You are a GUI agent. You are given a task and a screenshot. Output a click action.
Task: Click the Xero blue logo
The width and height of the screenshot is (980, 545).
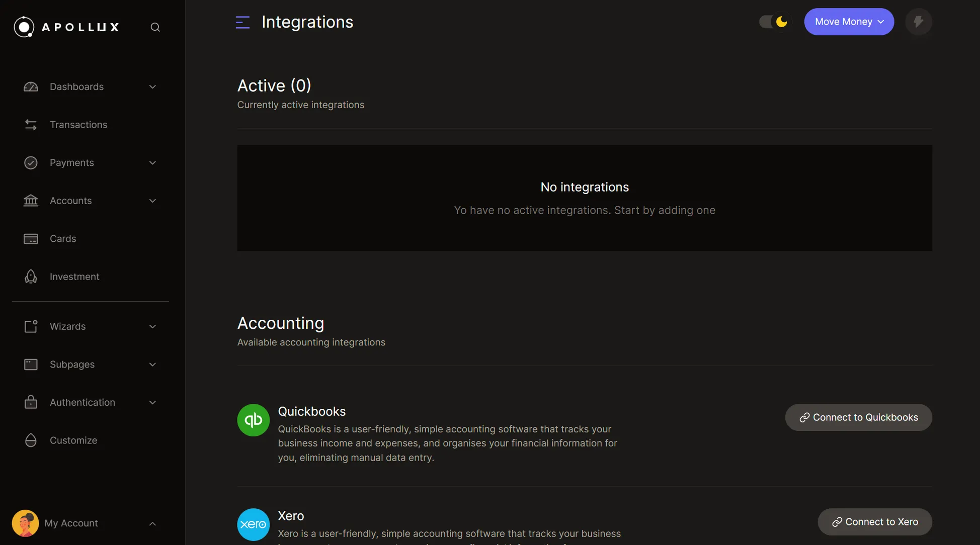pyautogui.click(x=254, y=524)
